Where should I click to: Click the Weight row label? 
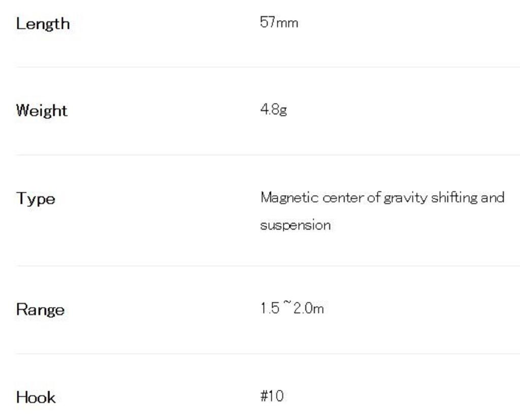pos(41,110)
